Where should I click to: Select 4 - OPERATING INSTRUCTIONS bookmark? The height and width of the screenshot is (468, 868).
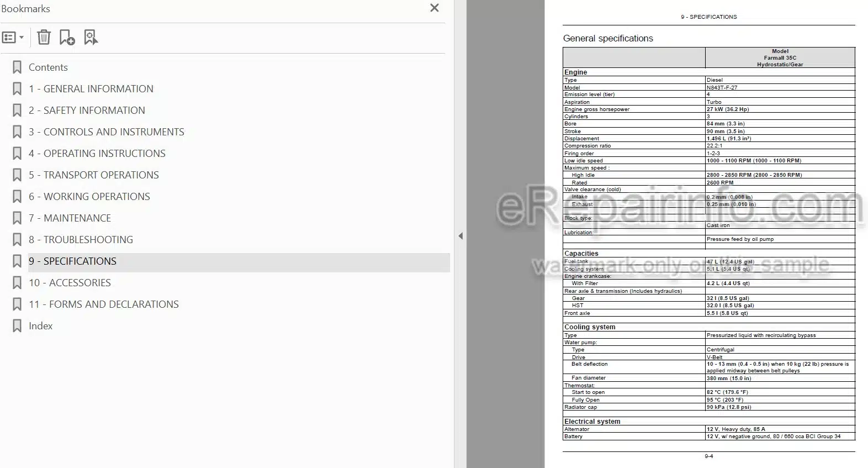97,154
